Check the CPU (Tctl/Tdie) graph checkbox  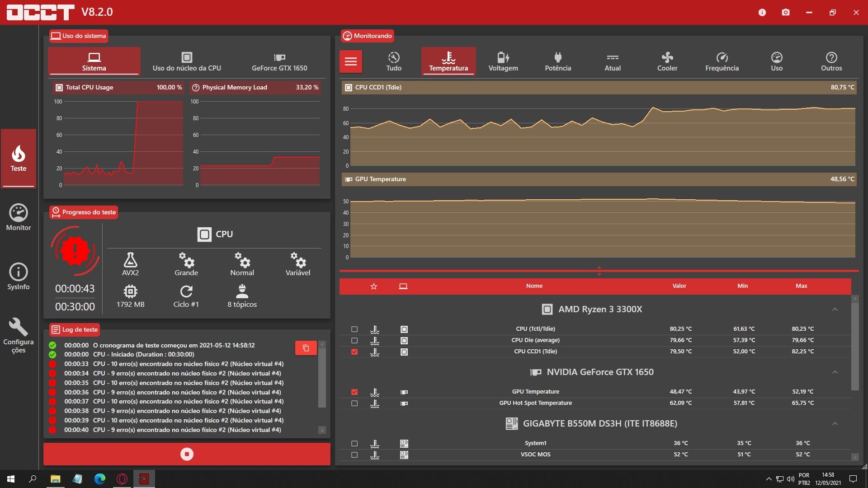(x=354, y=329)
